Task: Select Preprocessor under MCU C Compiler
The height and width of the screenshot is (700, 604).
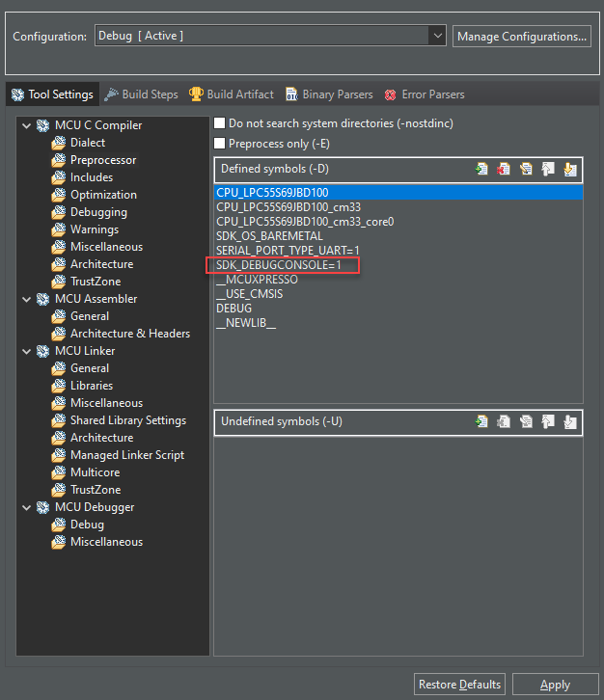Action: tap(103, 160)
